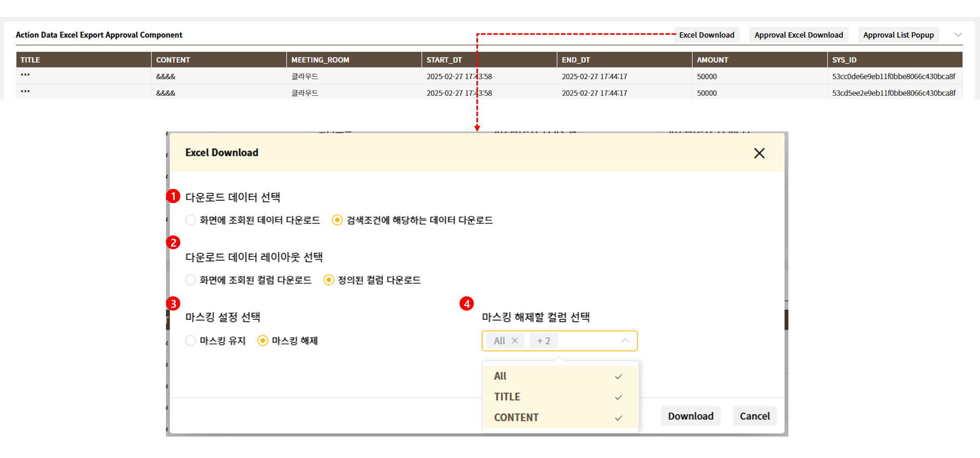
Task: Select 마스킹 해제 radio option
Action: (x=263, y=341)
